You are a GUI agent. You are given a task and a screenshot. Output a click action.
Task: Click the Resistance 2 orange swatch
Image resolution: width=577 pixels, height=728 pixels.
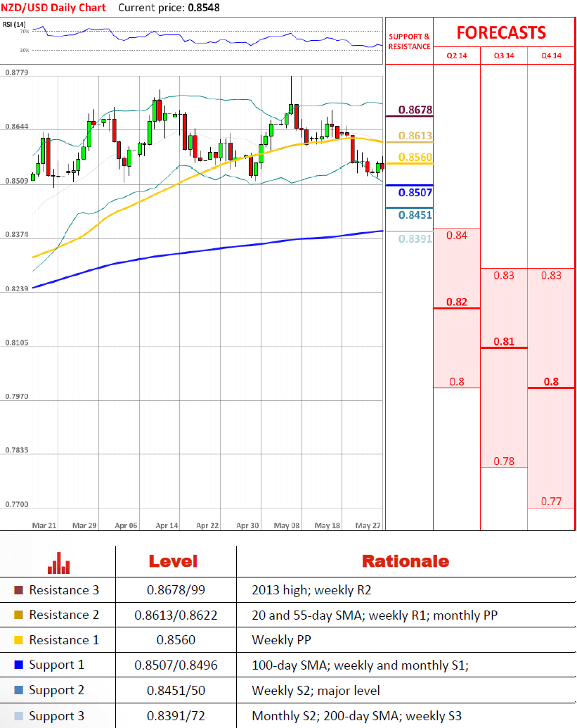click(18, 615)
